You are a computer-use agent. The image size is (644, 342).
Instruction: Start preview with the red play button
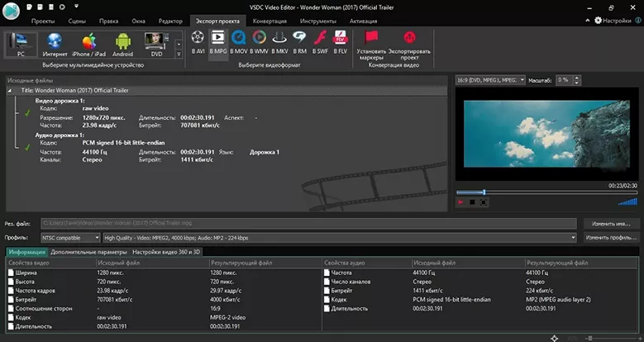pos(460,202)
